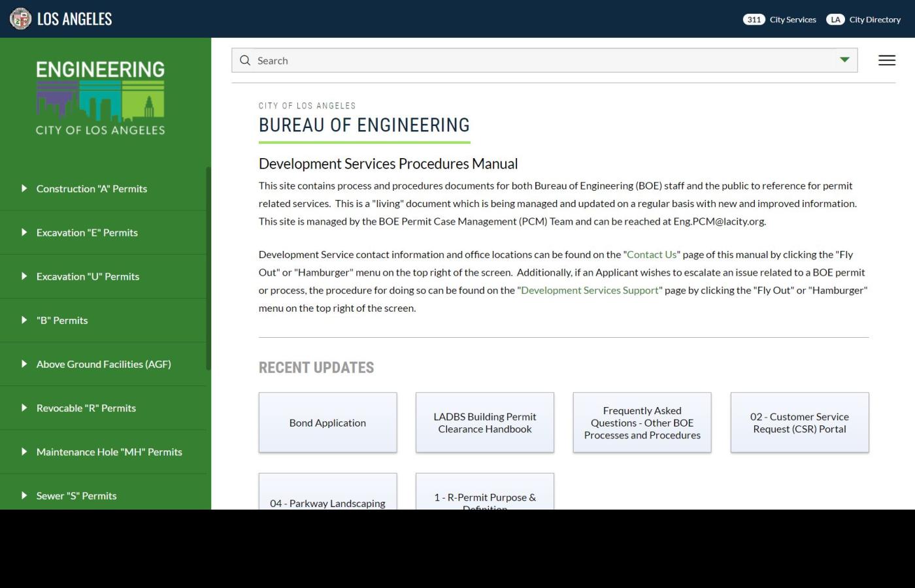This screenshot has height=588, width=915.
Task: Click the Engineering City of Los Angeles logo
Action: click(x=100, y=97)
